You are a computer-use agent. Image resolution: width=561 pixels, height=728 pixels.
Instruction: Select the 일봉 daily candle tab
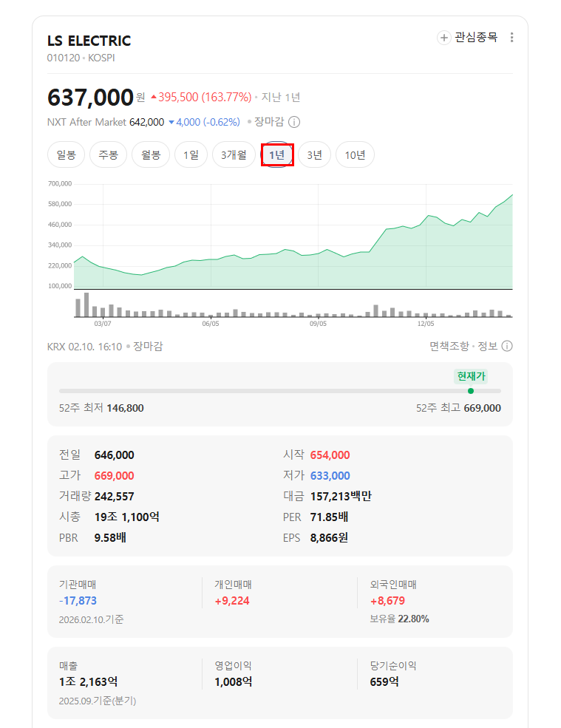pos(66,154)
